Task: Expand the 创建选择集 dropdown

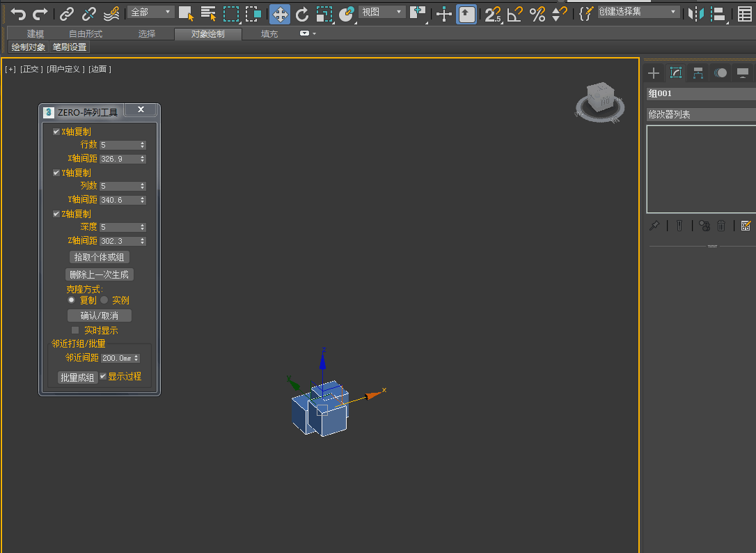Action: click(x=638, y=12)
